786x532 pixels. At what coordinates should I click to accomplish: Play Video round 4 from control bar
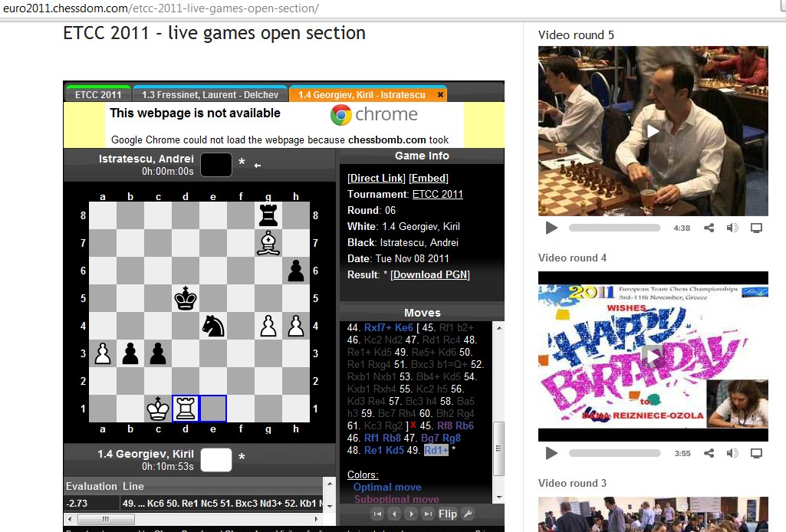(551, 453)
